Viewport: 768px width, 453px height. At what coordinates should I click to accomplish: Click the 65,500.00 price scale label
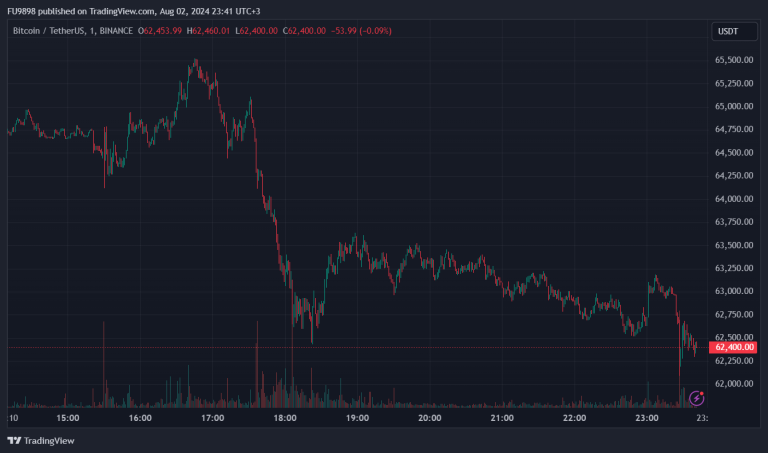click(x=734, y=60)
